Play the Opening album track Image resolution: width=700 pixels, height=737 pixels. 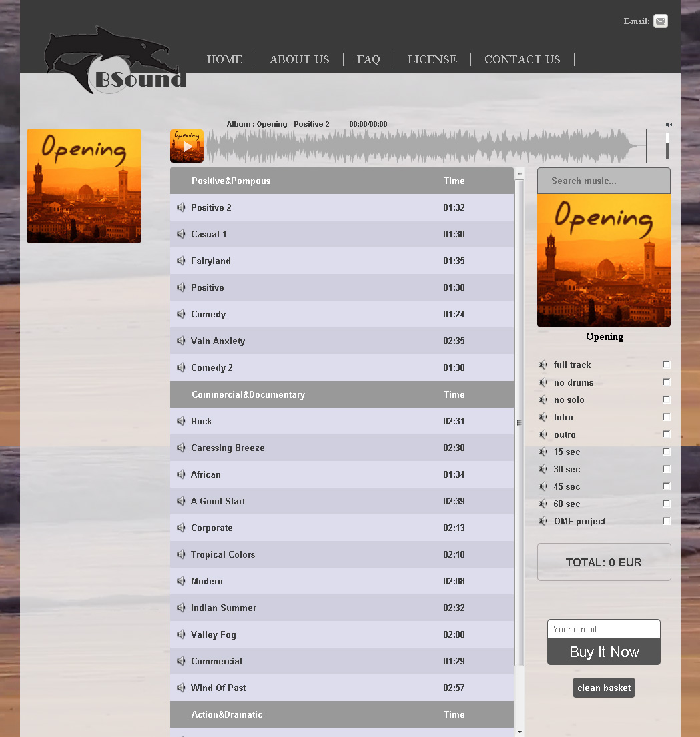186,145
